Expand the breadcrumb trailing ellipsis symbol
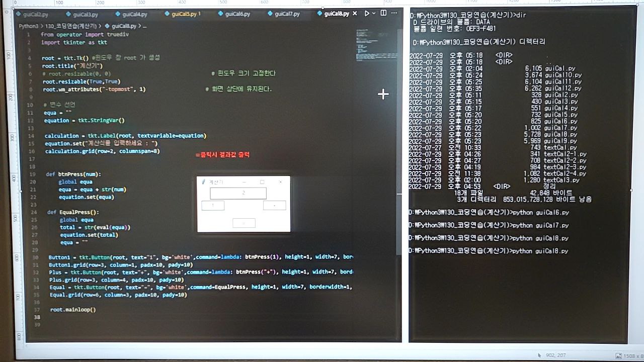The width and height of the screenshot is (644, 362). pos(144,26)
